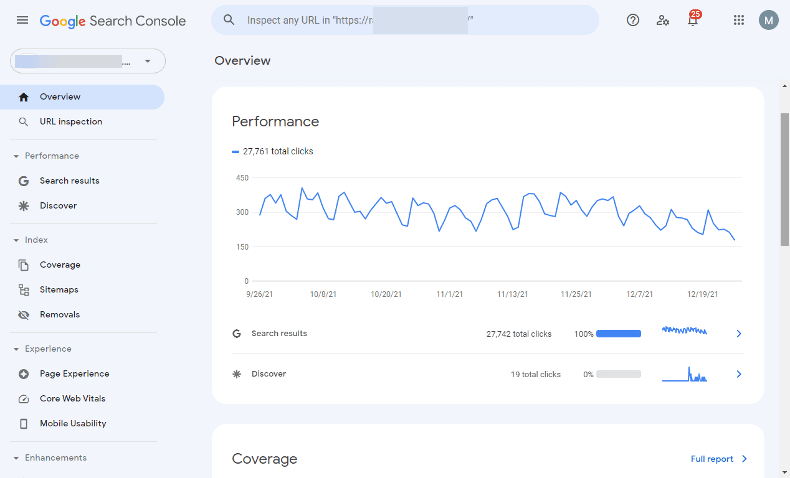Image resolution: width=790 pixels, height=478 pixels.
Task: Click the search magnifier icon in URL bar
Action: 229,20
